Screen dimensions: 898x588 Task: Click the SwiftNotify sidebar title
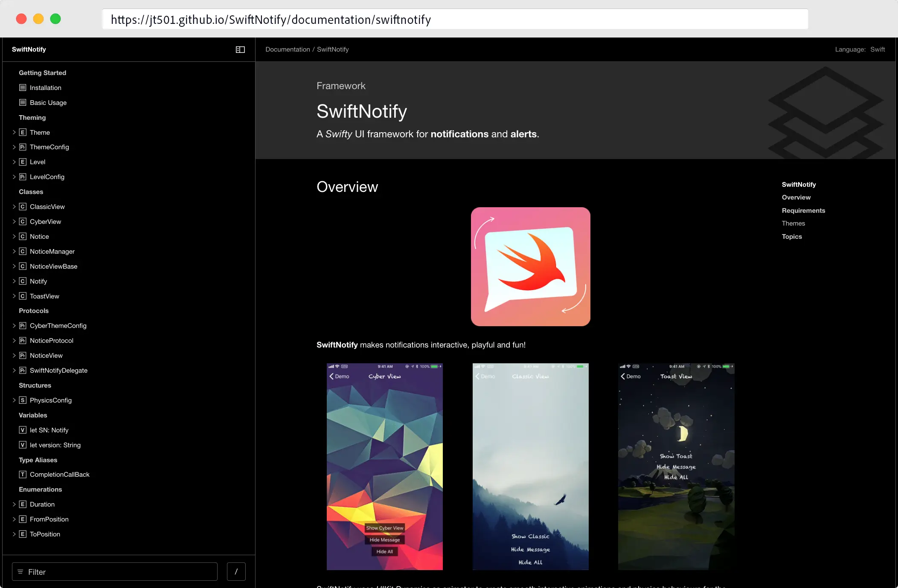click(29, 49)
